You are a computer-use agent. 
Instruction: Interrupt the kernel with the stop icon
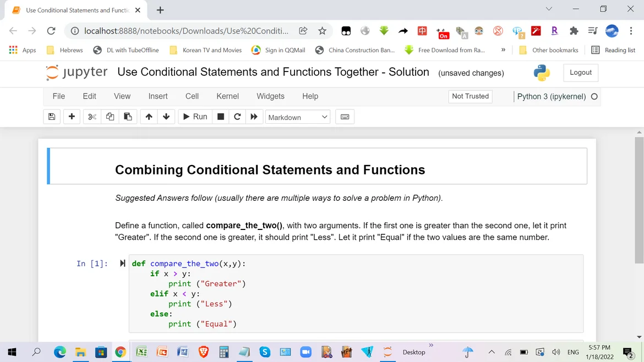[x=221, y=117]
